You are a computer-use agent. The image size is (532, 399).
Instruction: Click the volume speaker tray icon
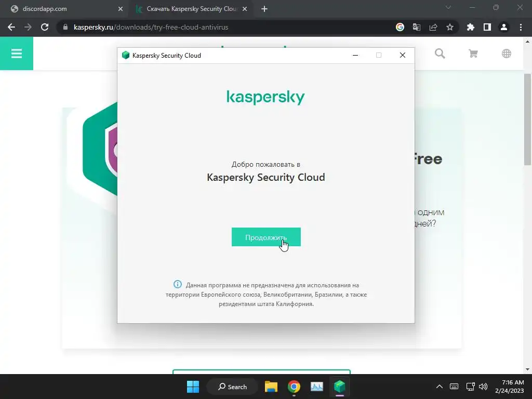coord(483,387)
